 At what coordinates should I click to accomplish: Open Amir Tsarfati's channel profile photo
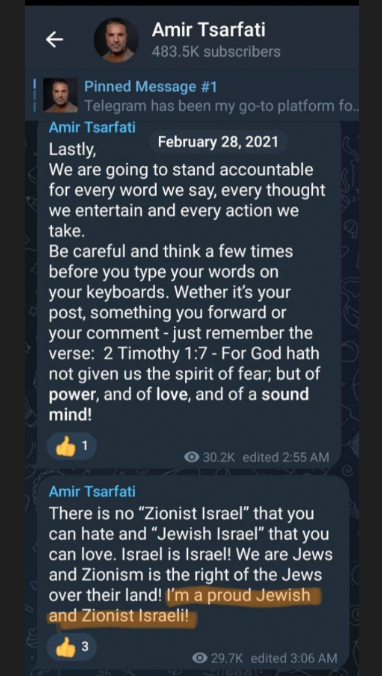(x=116, y=40)
